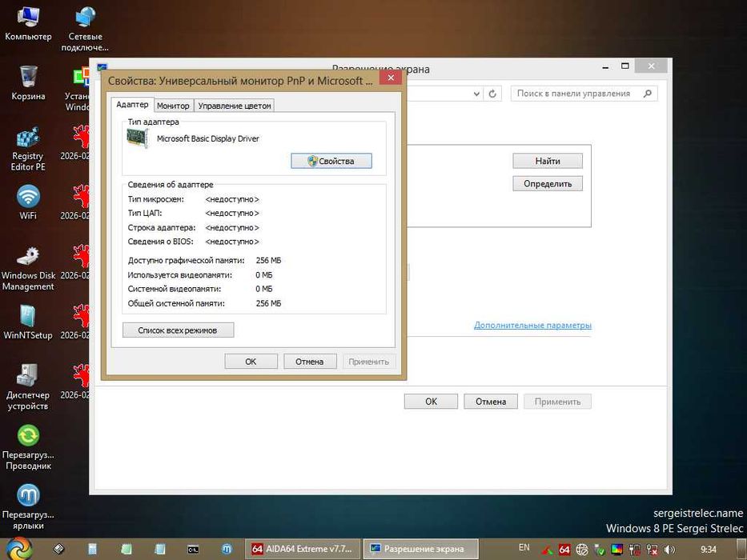
Task: Click OK in adapter properties dialog
Action: point(251,362)
